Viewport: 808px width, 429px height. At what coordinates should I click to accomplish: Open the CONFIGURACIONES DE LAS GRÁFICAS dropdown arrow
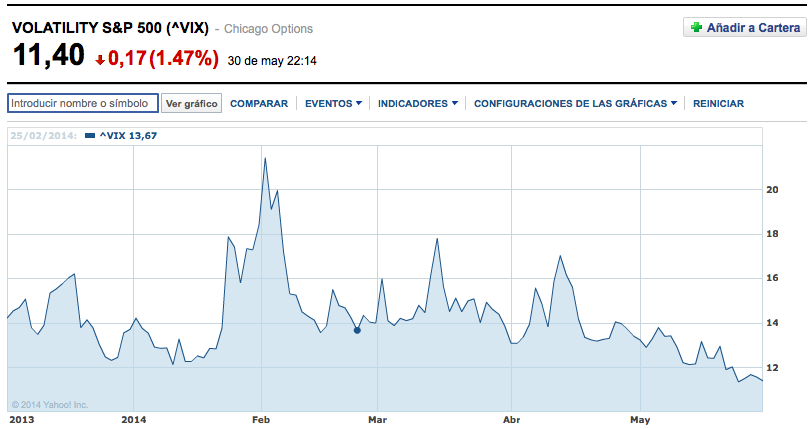click(x=674, y=103)
